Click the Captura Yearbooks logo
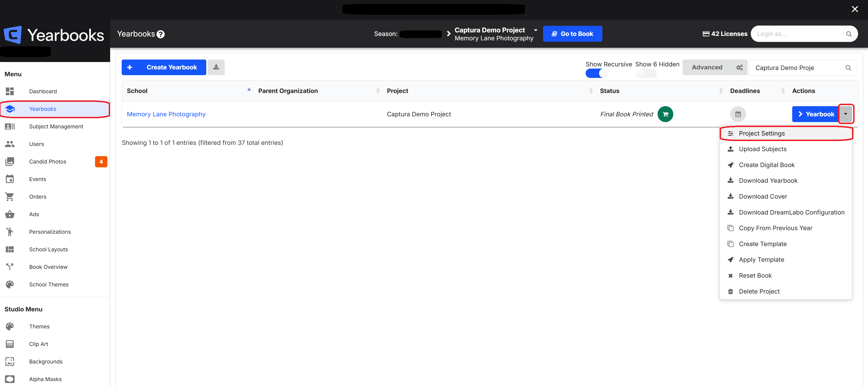Viewport: 868px width, 386px height. pos(54,35)
